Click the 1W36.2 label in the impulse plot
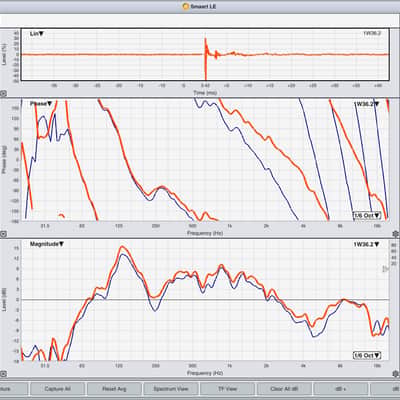This screenshot has width=400, height=400. coord(372,33)
